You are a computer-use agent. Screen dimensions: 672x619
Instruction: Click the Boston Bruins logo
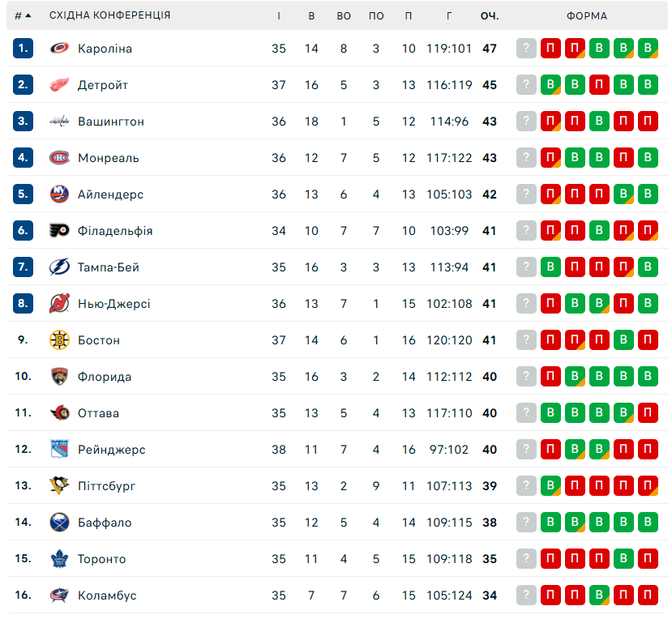(x=59, y=340)
